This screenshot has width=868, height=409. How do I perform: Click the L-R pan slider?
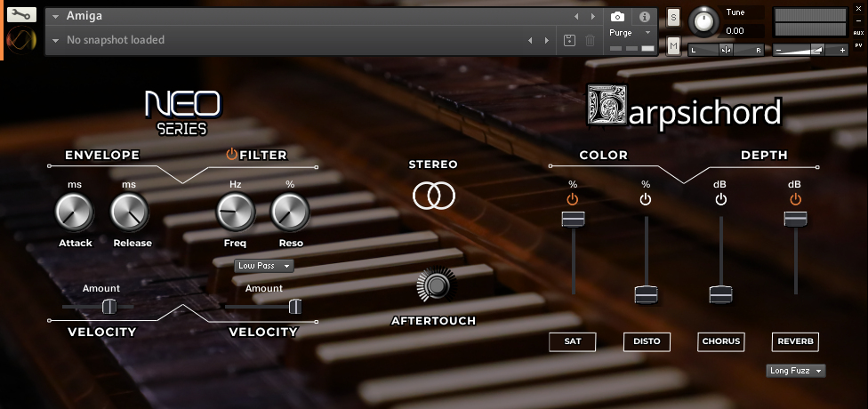tap(726, 50)
